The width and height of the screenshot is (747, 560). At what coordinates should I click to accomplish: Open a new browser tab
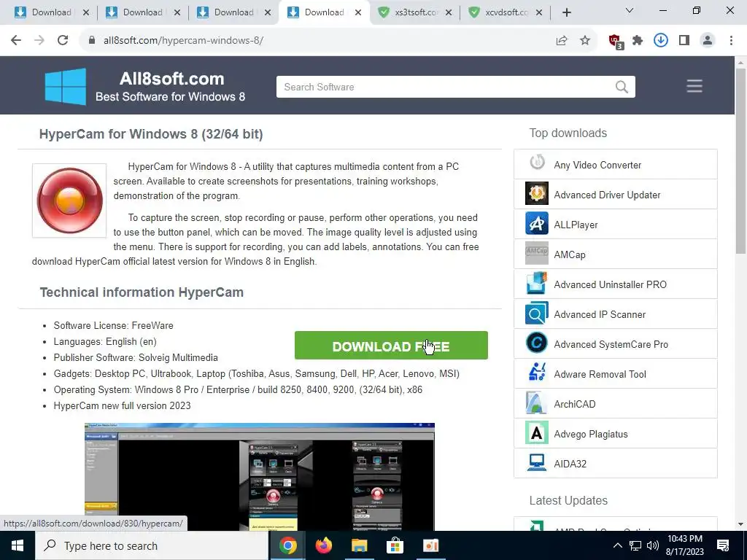[x=566, y=13]
